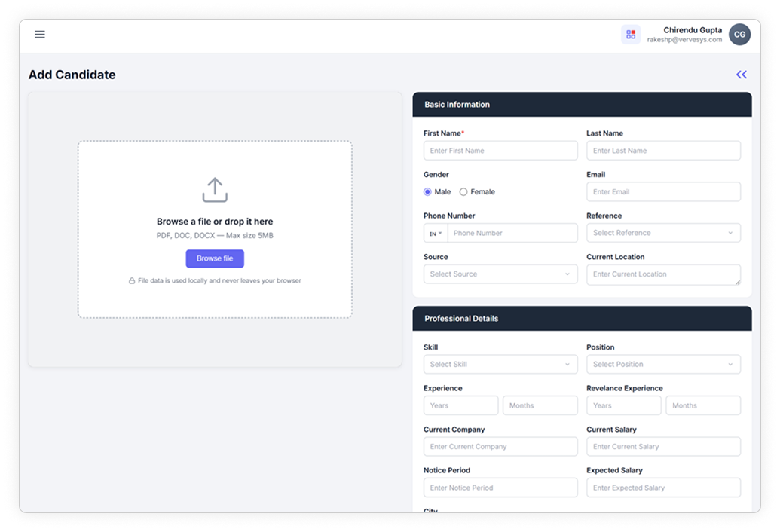
Task: Click the Notice Period field
Action: tap(500, 488)
